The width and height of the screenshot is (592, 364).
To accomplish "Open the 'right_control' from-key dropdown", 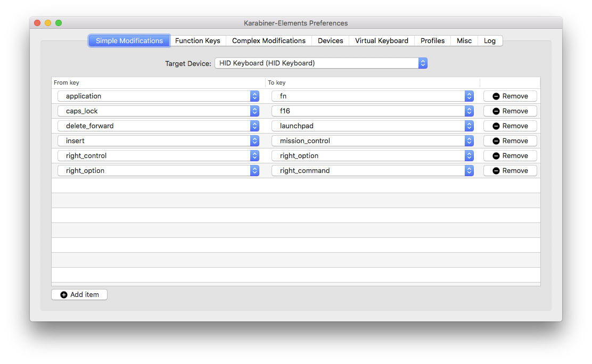I will (158, 155).
